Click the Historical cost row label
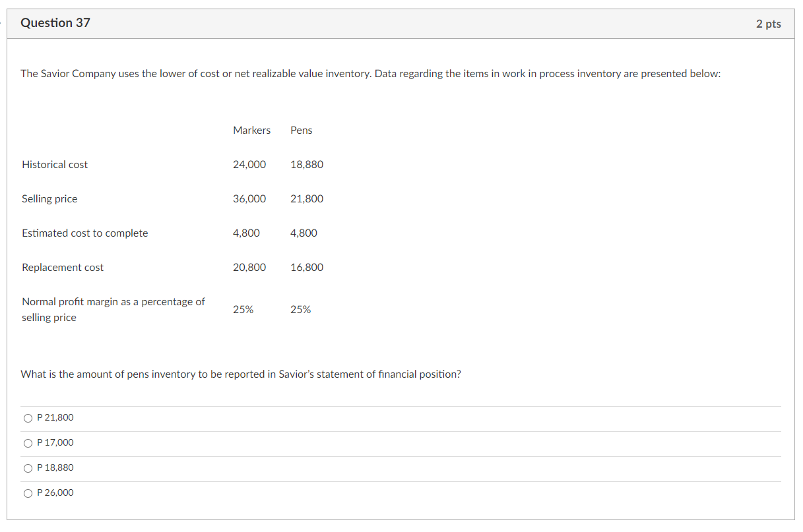 point(55,164)
